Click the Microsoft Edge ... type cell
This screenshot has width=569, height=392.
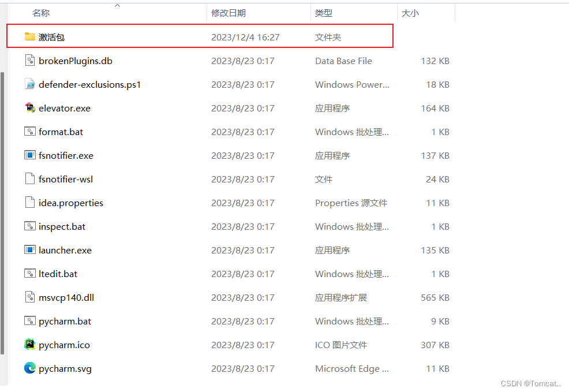(352, 369)
